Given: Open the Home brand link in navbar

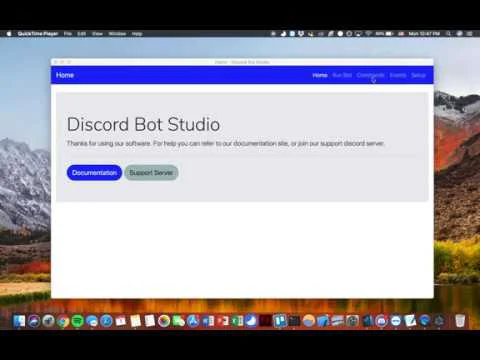Looking at the screenshot, I should [x=65, y=75].
